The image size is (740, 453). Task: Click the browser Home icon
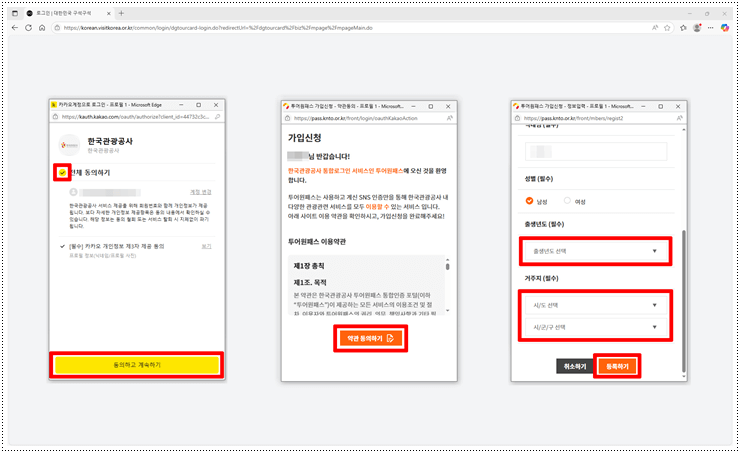point(42,28)
